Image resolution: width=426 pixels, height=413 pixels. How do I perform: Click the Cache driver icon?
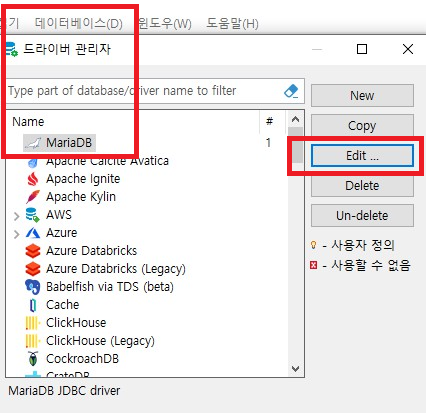(x=33, y=305)
